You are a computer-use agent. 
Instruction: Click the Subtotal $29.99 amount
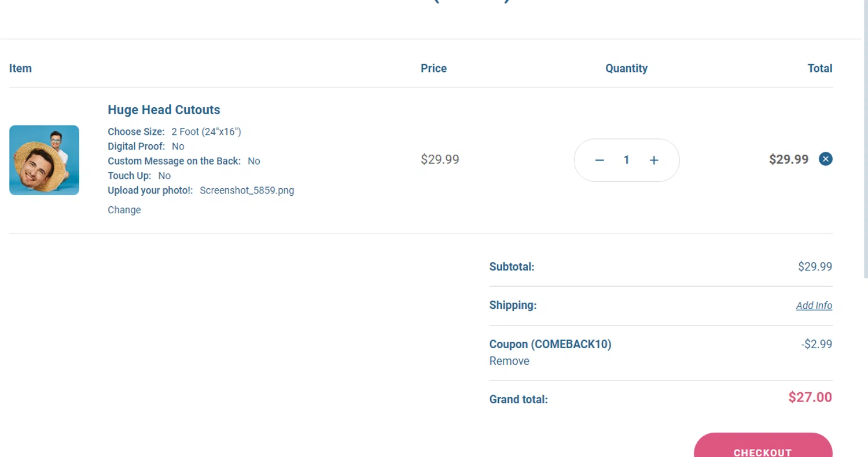pos(815,266)
